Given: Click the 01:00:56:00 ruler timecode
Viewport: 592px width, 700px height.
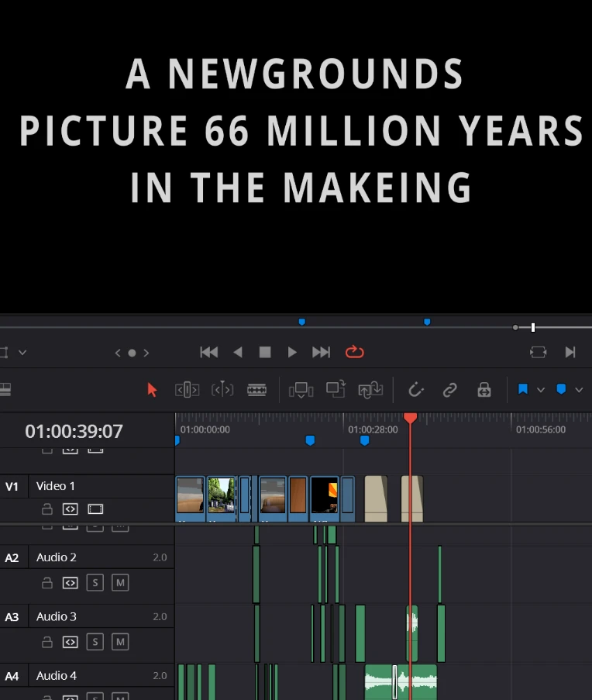Looking at the screenshot, I should 541,429.
